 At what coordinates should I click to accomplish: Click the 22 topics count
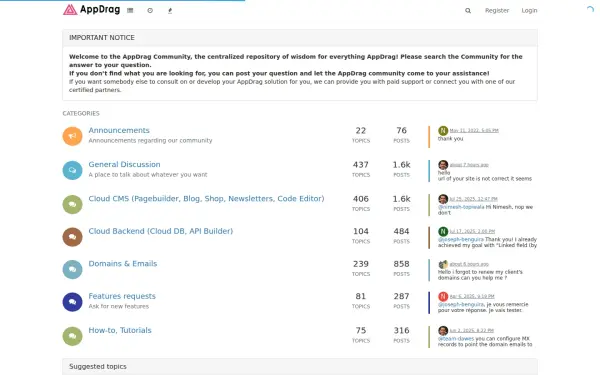[361, 130]
